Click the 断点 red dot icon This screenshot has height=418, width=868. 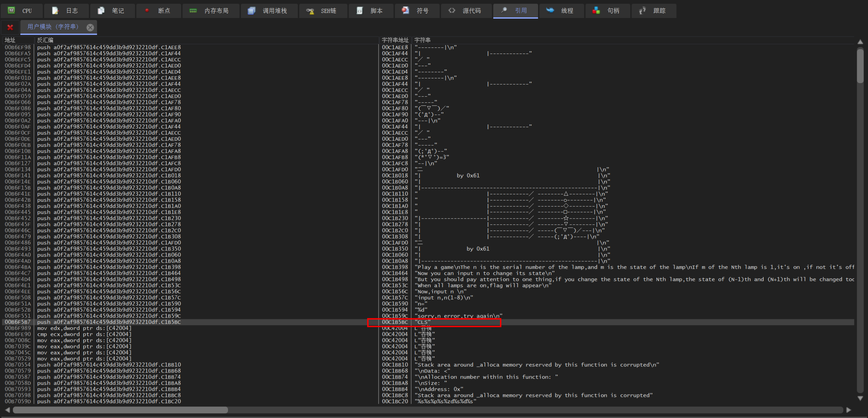point(147,11)
